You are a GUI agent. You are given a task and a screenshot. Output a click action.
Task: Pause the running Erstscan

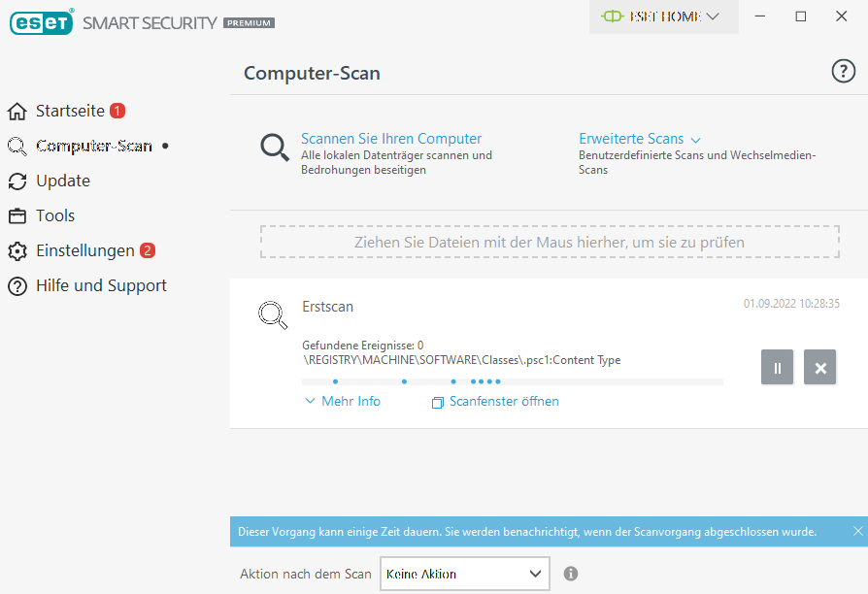point(777,367)
